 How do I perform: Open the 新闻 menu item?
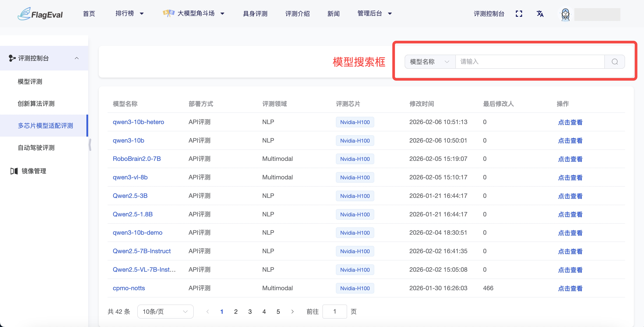[x=334, y=13]
